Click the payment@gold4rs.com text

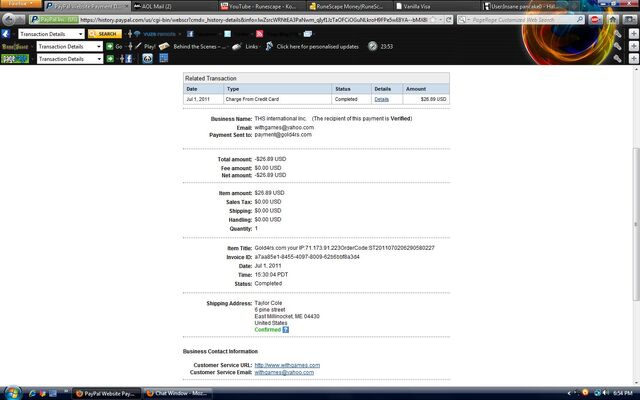[283, 135]
